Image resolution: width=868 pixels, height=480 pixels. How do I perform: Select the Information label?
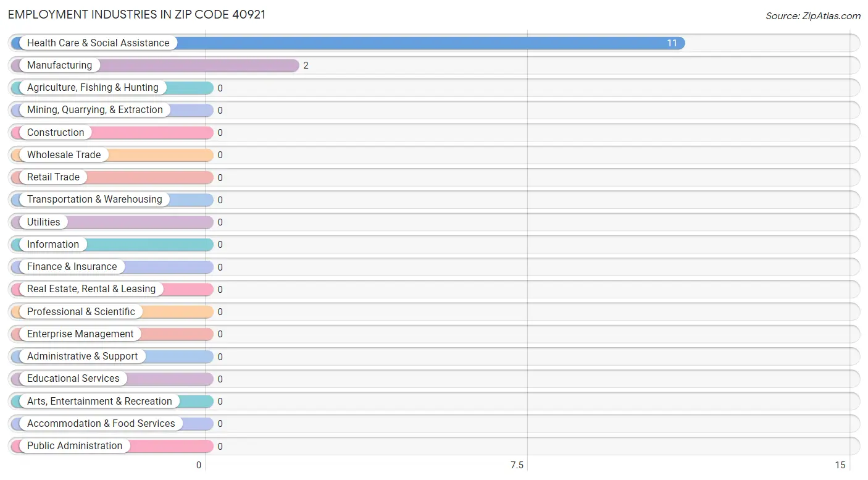click(x=53, y=245)
